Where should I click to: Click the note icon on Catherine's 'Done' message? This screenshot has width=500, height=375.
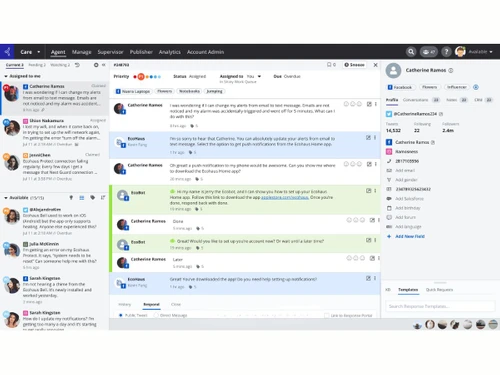click(x=372, y=220)
